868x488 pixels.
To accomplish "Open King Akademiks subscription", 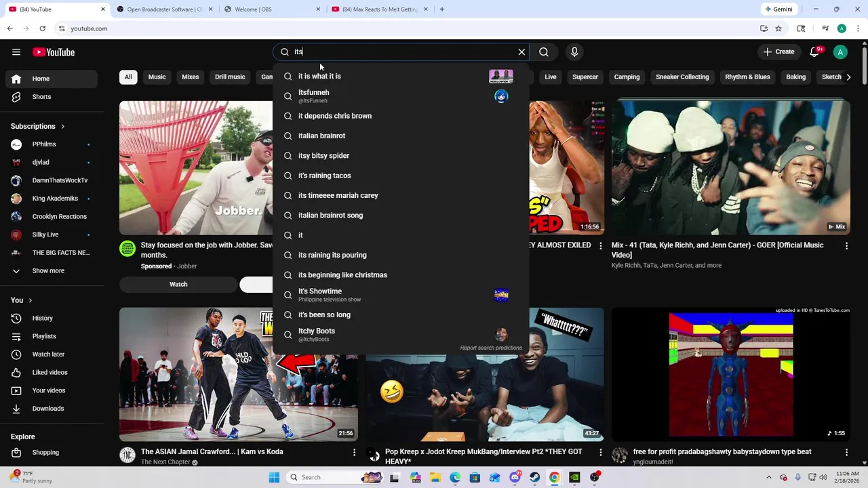I will point(52,199).
